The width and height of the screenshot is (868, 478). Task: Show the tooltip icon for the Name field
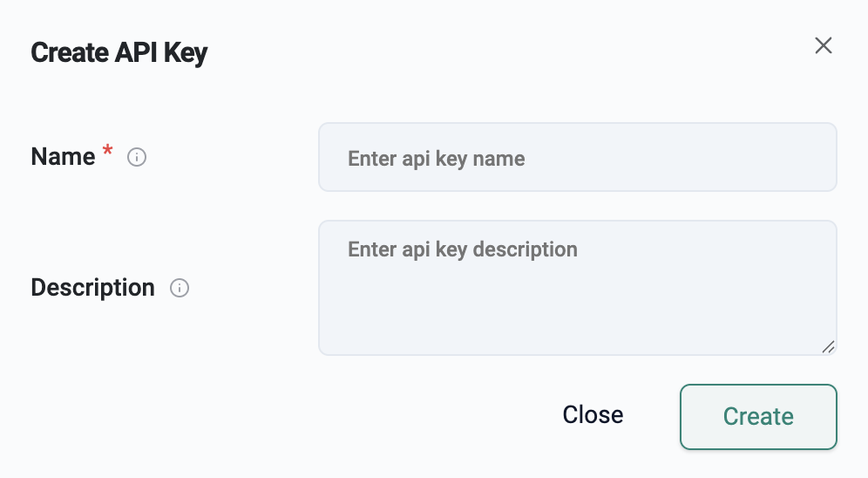(137, 158)
